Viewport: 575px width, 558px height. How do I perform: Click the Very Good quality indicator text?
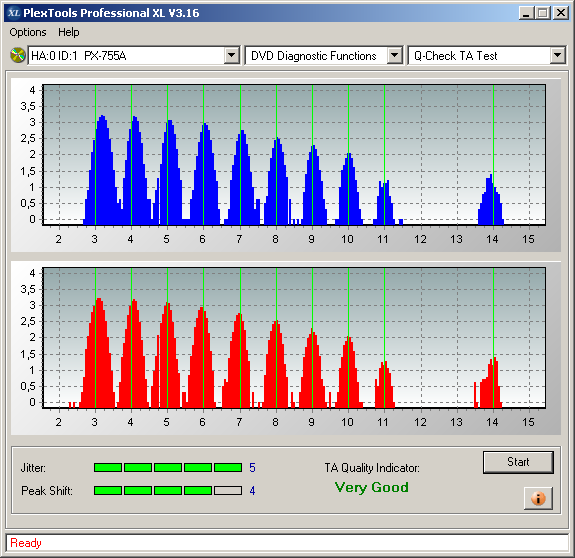click(371, 487)
